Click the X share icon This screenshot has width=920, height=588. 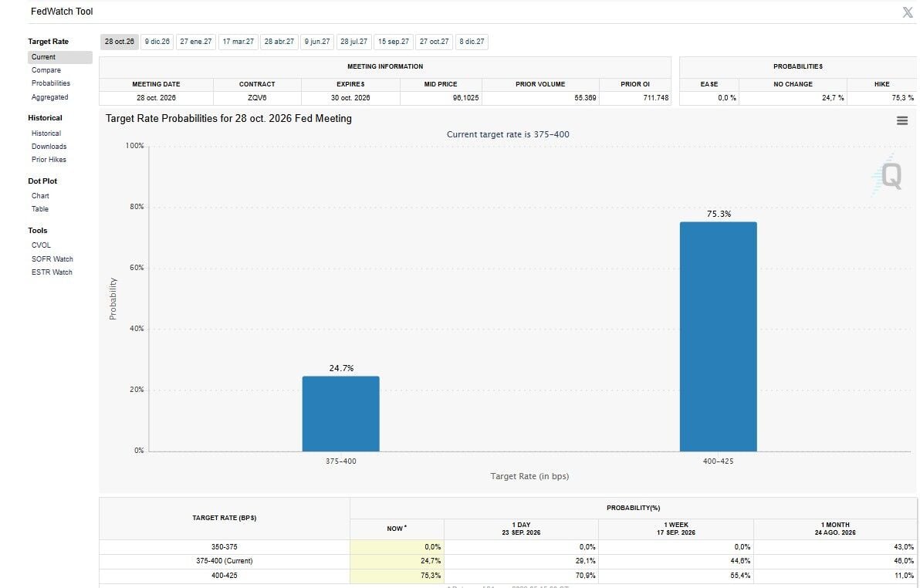pos(907,12)
